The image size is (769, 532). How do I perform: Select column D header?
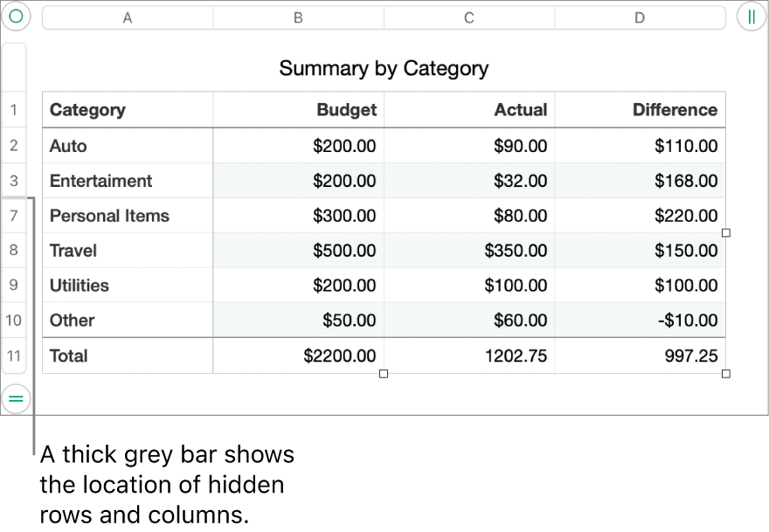[641, 16]
